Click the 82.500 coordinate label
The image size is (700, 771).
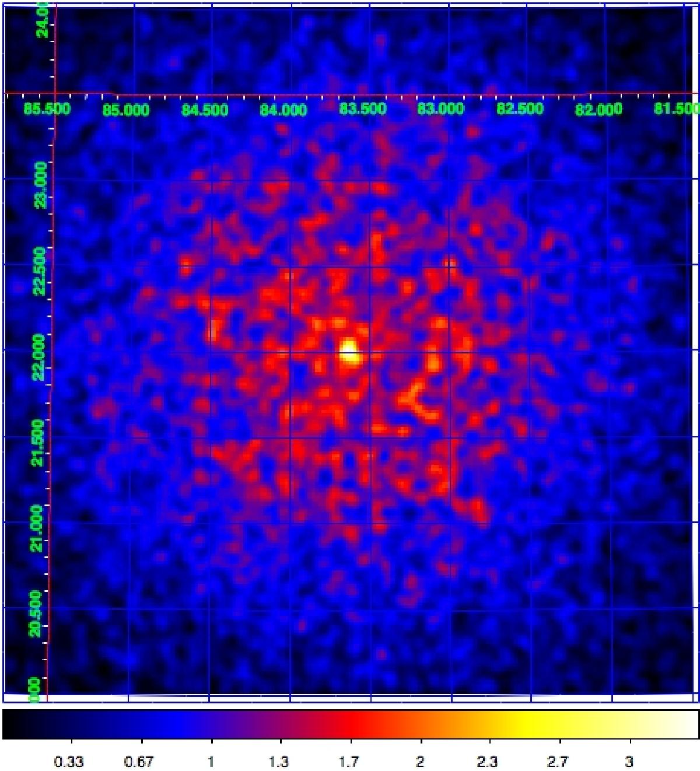click(x=520, y=109)
